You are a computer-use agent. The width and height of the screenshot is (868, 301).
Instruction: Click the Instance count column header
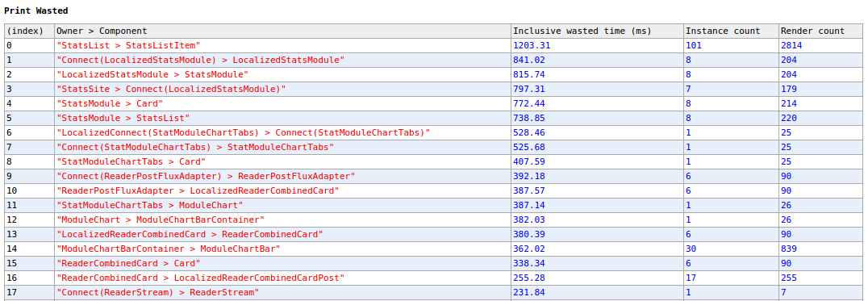coord(730,31)
